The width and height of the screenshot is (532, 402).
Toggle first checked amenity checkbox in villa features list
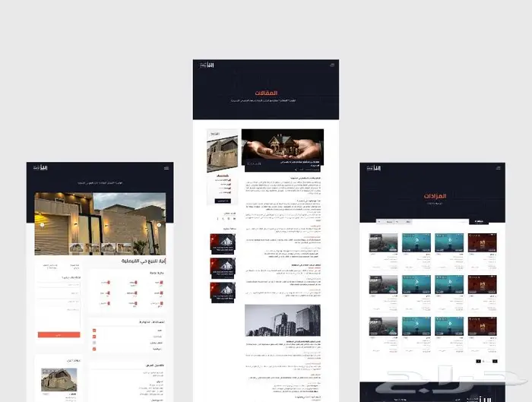click(94, 331)
